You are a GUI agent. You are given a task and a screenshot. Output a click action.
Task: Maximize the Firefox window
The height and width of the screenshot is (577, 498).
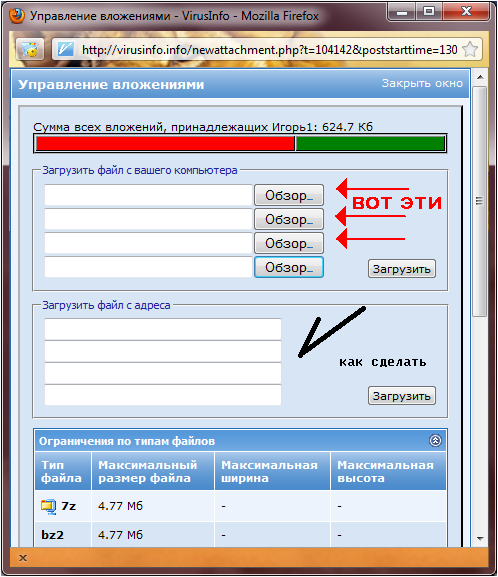(429, 12)
